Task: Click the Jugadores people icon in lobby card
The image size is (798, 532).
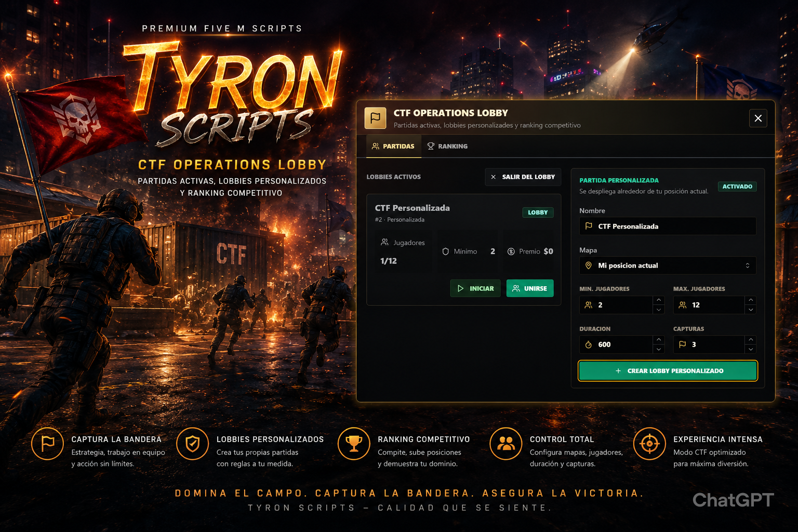Action: coord(384,242)
